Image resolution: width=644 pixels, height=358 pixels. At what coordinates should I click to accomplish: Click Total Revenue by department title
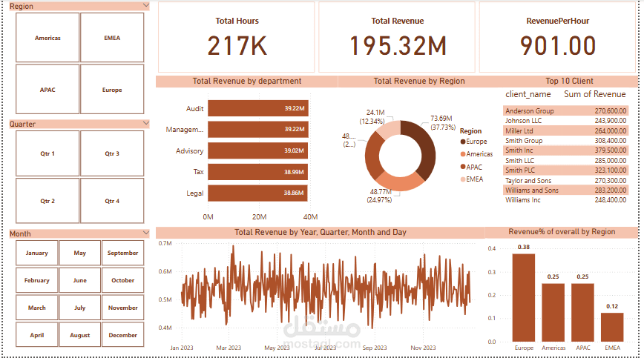click(x=247, y=82)
